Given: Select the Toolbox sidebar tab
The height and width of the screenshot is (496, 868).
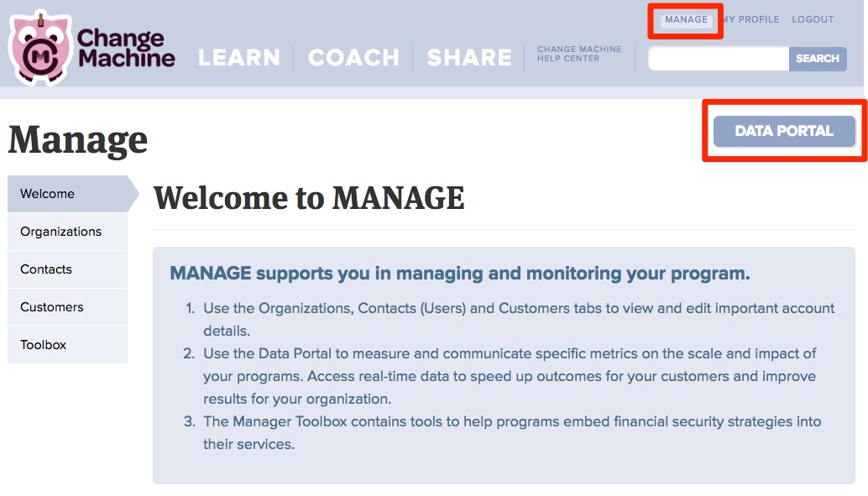Looking at the screenshot, I should pos(67,344).
